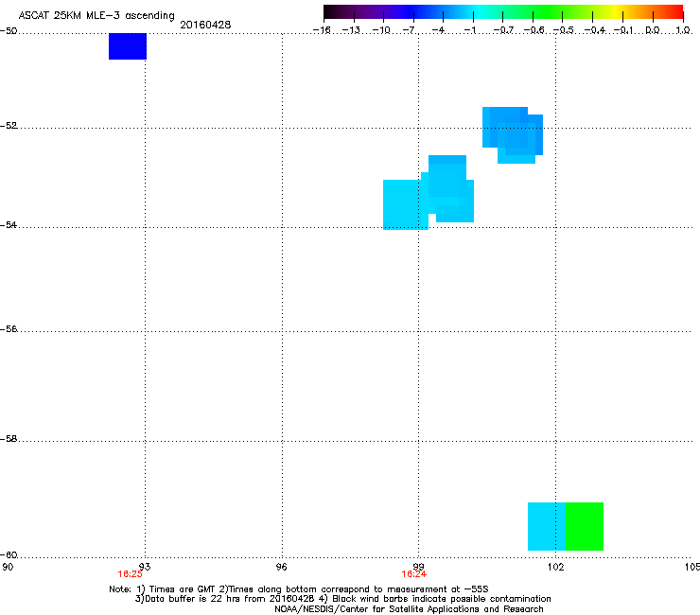Click the -0.5 value on the color scale
This screenshot has width=700, height=615.
point(564,30)
